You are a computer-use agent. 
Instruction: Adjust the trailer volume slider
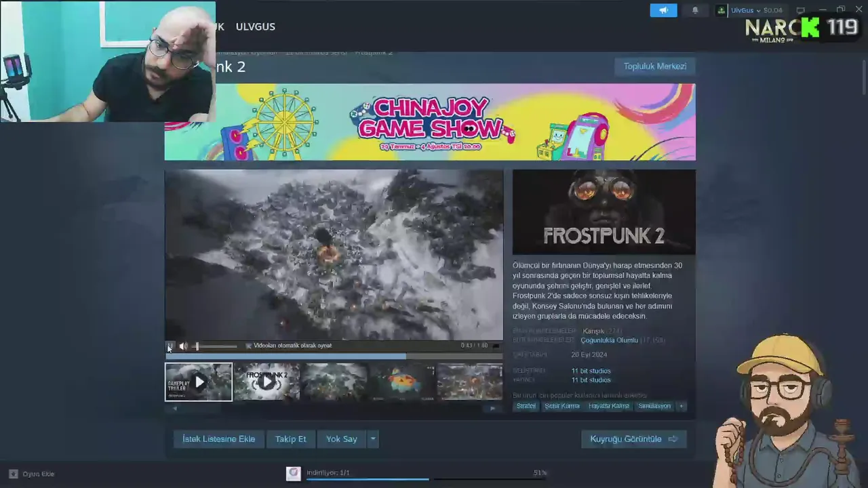tap(216, 346)
